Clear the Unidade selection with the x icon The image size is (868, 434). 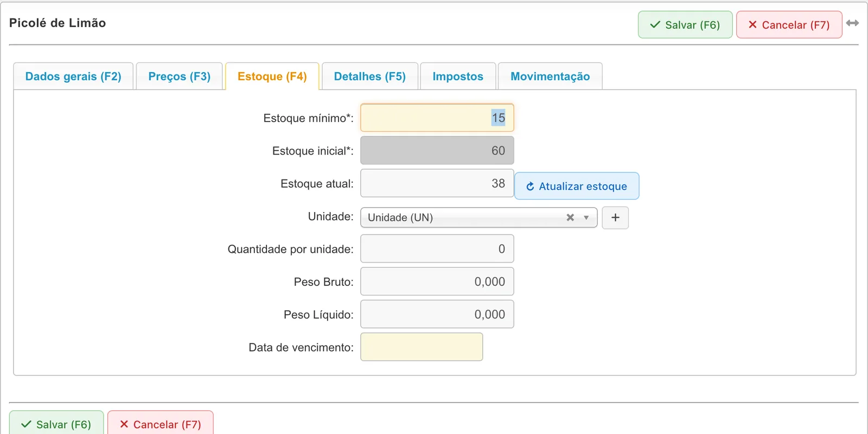570,218
